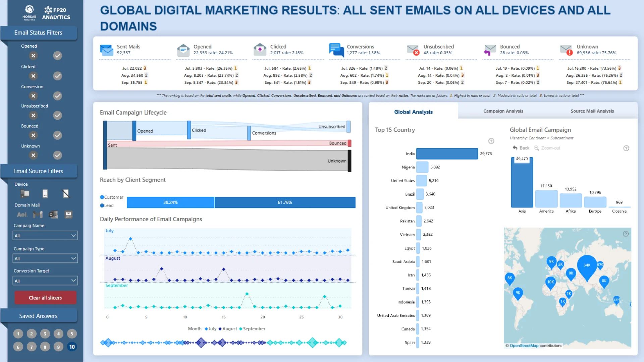Viewport: 644px width, 362px height.
Task: Exclude Clicked status with the X toggle
Action: (33, 76)
